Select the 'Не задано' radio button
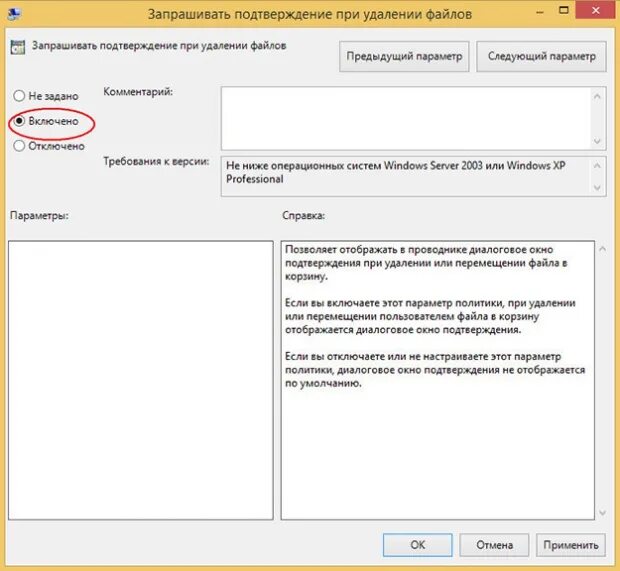The height and width of the screenshot is (571, 620). pos(19,96)
